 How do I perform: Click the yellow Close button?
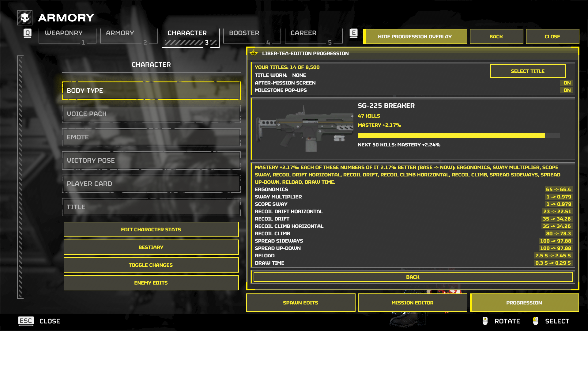552,36
